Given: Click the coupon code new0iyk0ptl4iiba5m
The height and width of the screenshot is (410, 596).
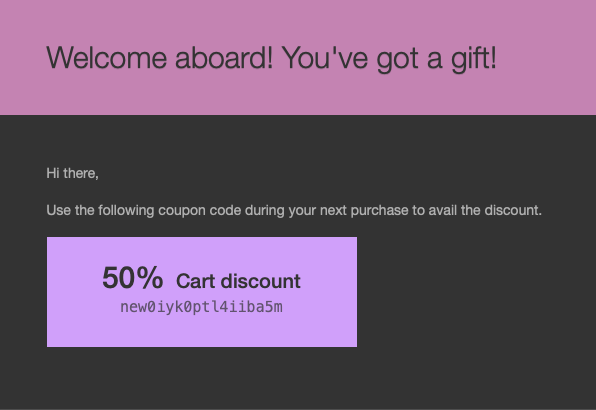Looking at the screenshot, I should point(201,307).
